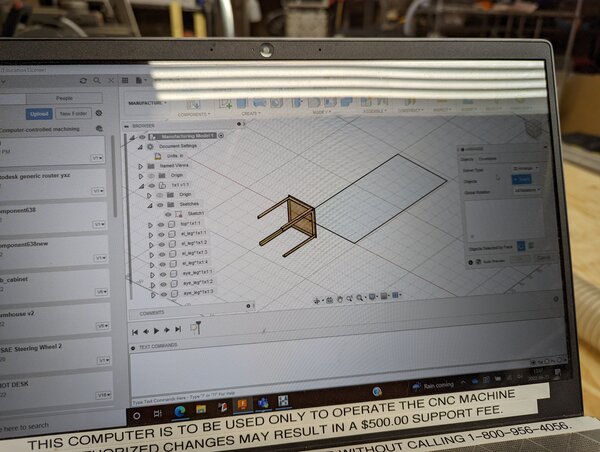Click the blue Select button for Objects
Screen dimensions: 600x452
point(521,179)
